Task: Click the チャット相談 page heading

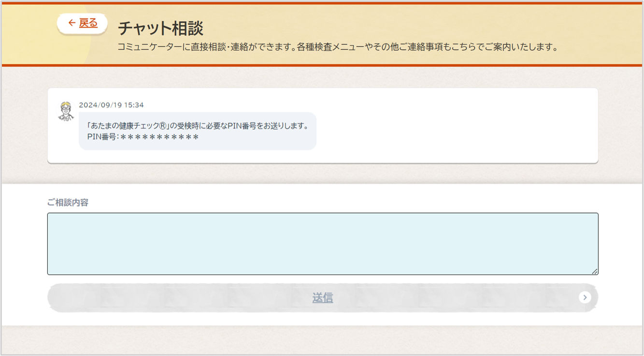Action: tap(160, 29)
